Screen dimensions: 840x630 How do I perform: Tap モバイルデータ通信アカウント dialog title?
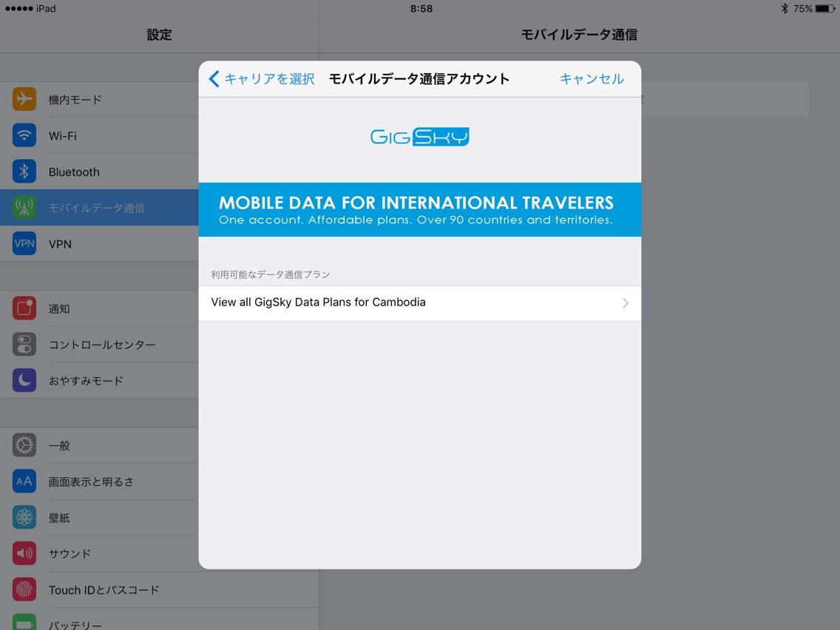419,78
